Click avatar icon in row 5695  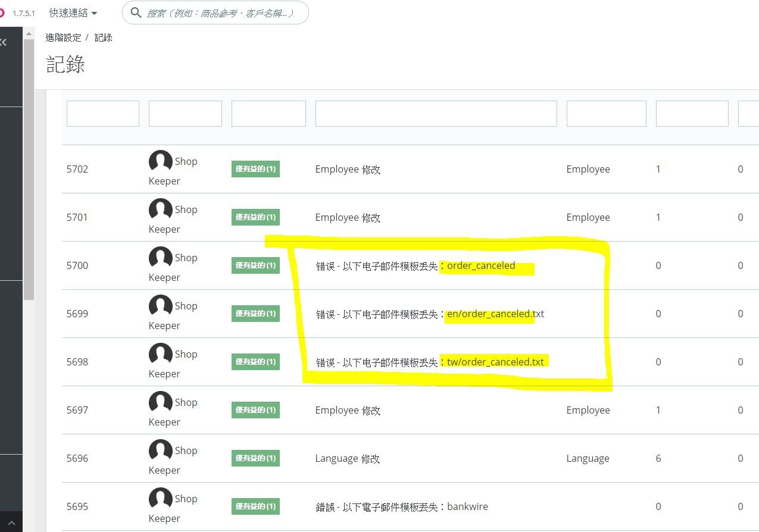tap(161, 499)
